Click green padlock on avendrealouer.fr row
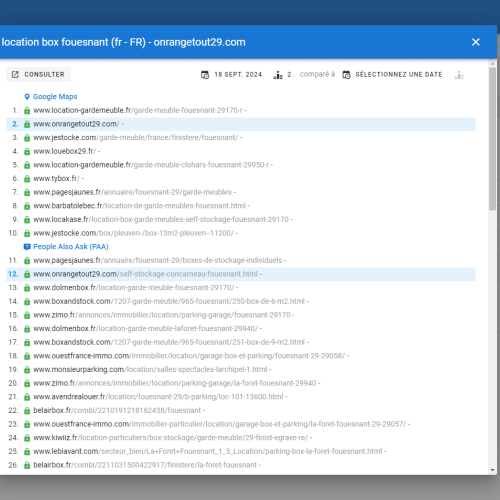The image size is (500, 500). coord(27,397)
